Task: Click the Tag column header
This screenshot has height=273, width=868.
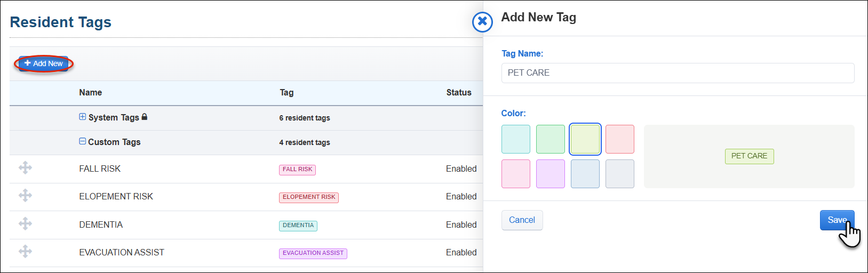Action: pyautogui.click(x=286, y=92)
